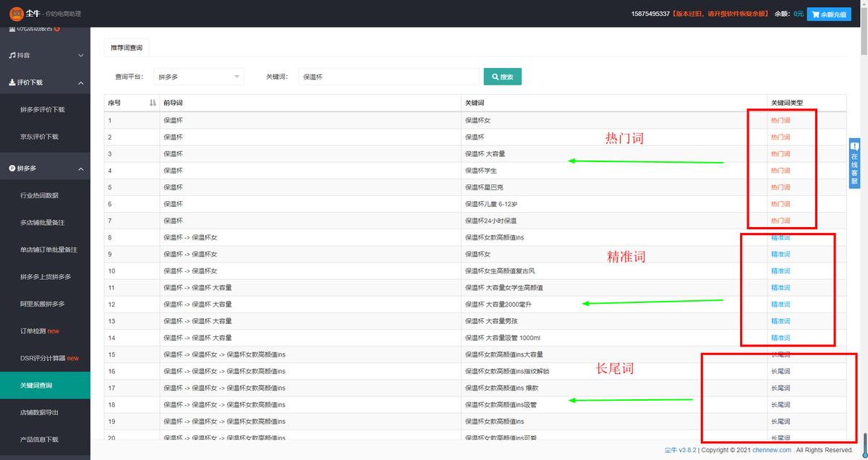Switch to the 推荐词查询 tab

pyautogui.click(x=127, y=48)
